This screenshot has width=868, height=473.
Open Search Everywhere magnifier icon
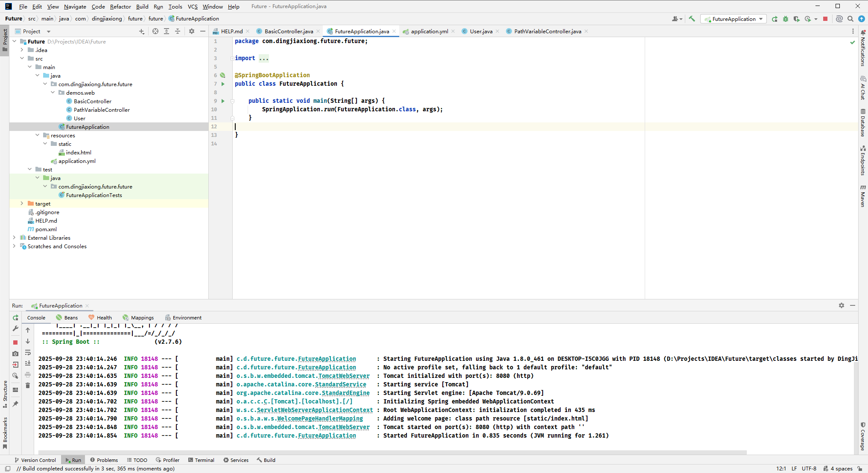850,19
